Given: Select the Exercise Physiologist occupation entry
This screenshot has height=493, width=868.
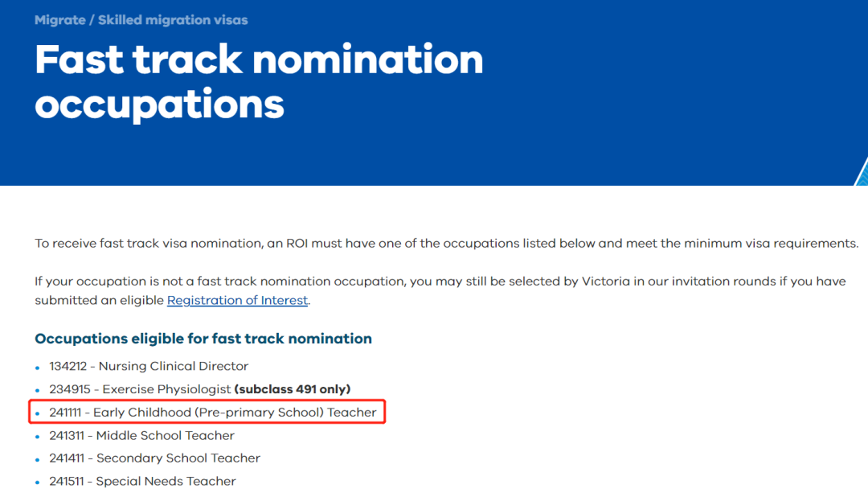Looking at the screenshot, I should click(200, 389).
